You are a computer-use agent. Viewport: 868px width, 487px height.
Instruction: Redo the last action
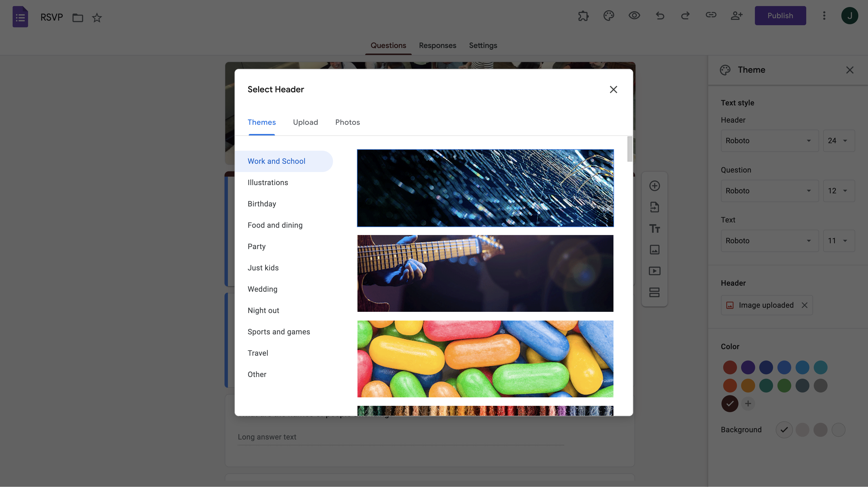coord(685,16)
